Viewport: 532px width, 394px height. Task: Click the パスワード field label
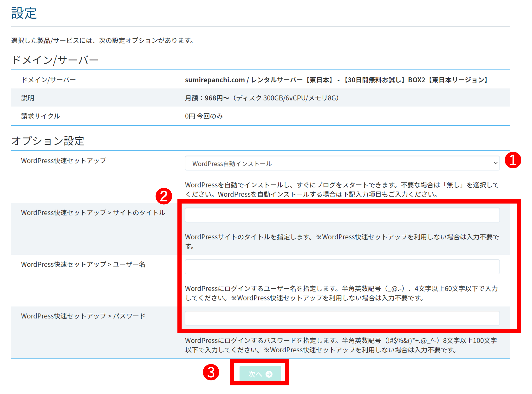[83, 316]
